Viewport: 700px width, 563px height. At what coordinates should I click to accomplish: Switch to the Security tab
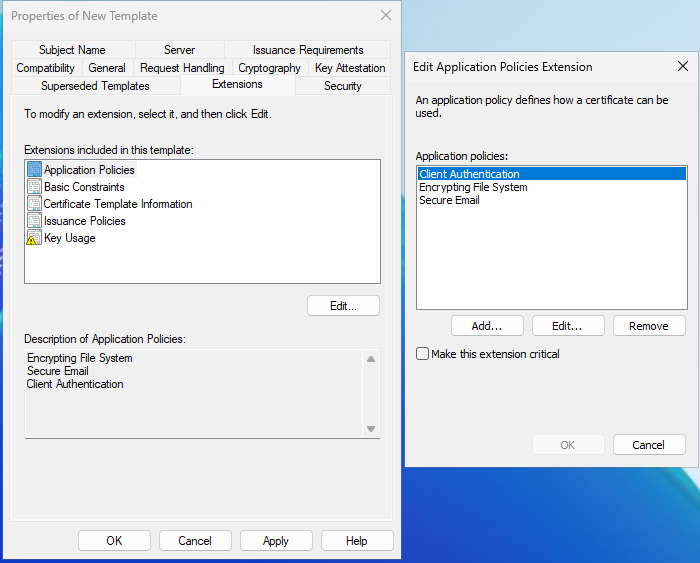coord(342,86)
